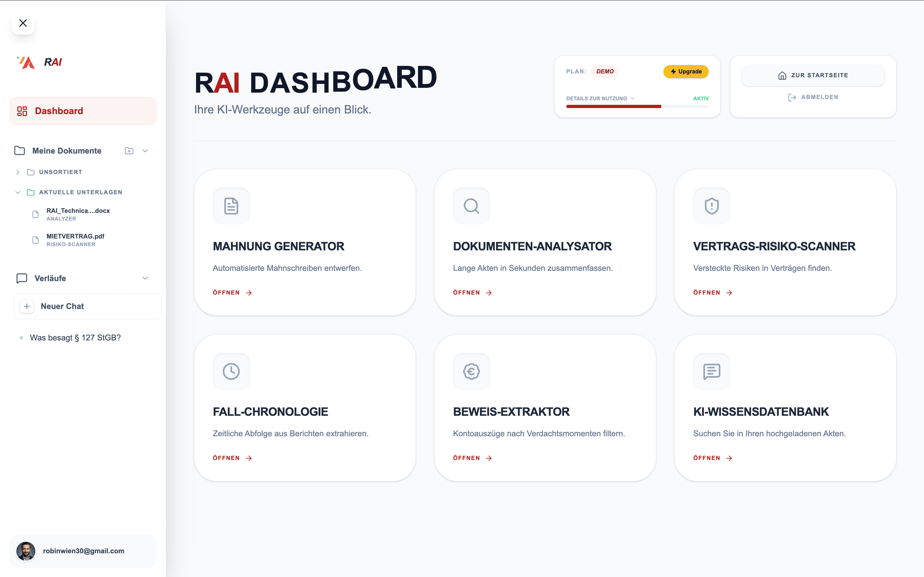Click the home icon next to Zur Startseite
This screenshot has width=924, height=577.
pos(782,75)
